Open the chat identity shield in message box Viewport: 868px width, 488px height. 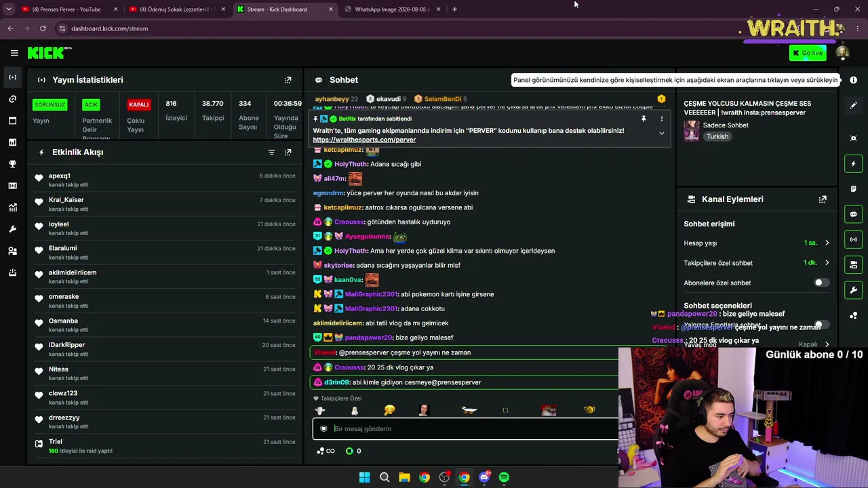pos(323,429)
